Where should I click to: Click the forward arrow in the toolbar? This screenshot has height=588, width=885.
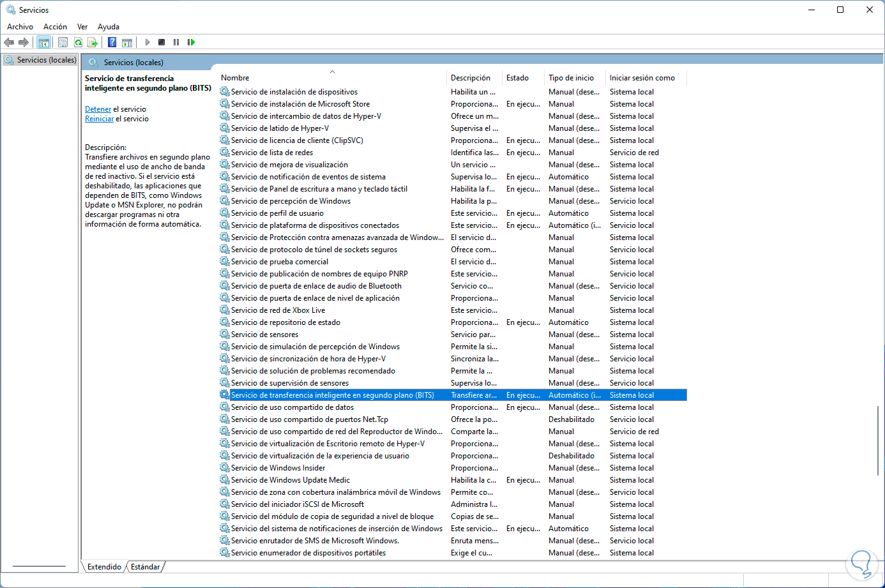tap(24, 42)
